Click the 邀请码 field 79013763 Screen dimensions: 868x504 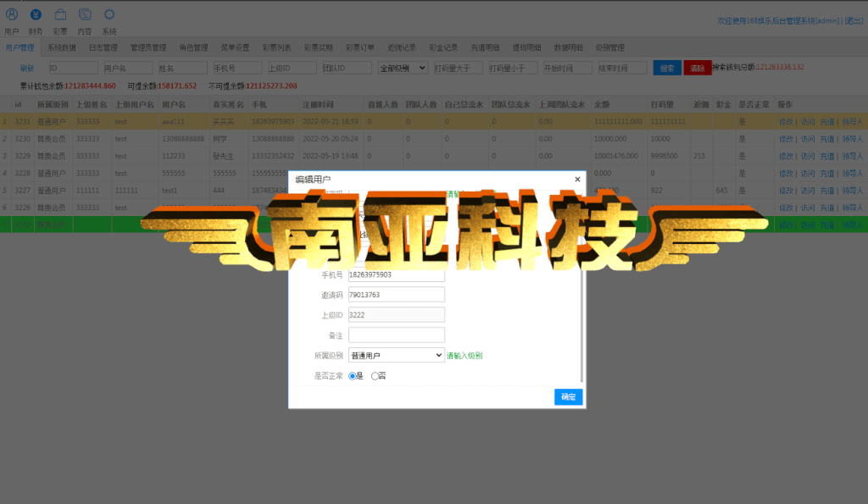click(x=397, y=294)
